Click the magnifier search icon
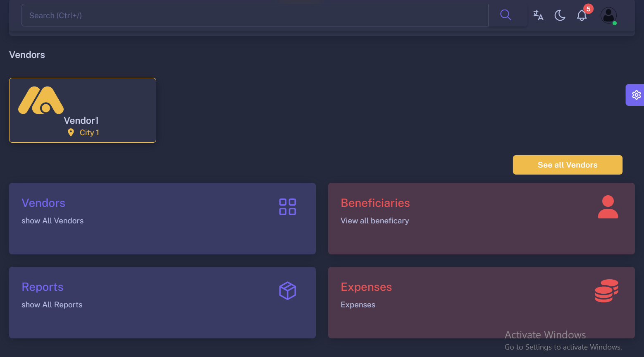Viewport: 644px width, 357px height. 506,15
